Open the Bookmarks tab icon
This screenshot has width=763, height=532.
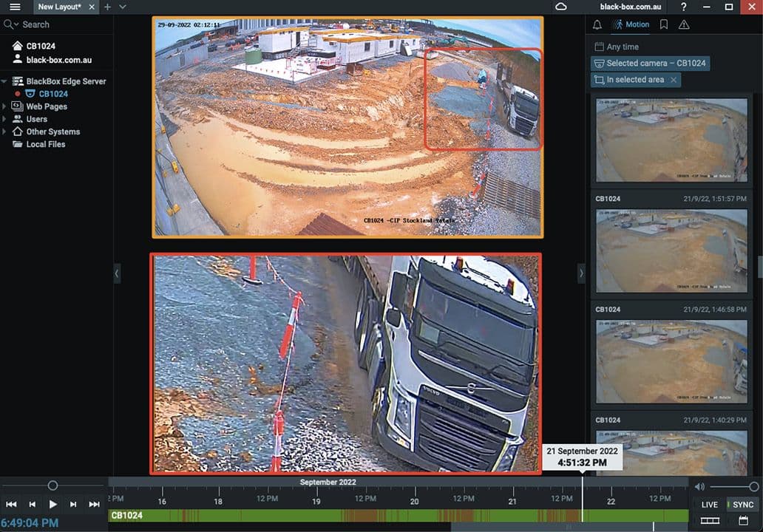click(x=664, y=24)
